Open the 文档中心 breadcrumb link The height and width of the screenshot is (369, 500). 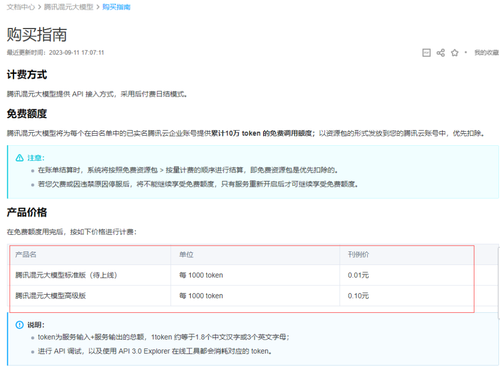tap(21, 7)
